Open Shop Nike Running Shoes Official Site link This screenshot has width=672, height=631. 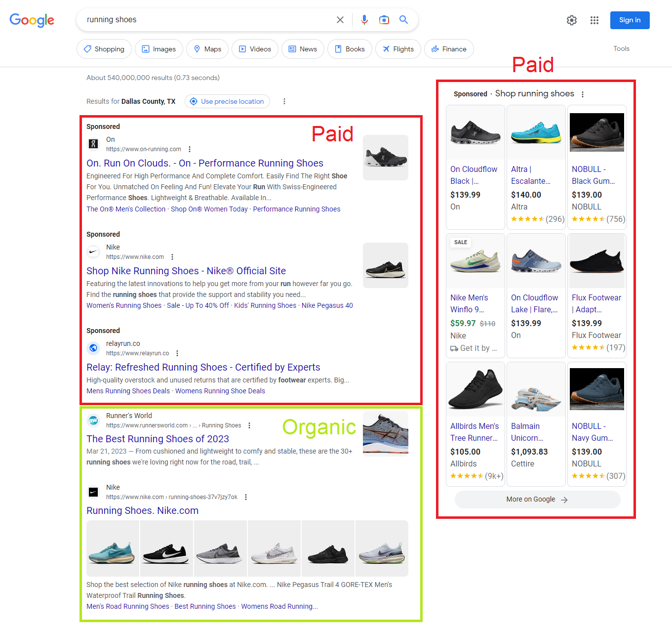(186, 271)
